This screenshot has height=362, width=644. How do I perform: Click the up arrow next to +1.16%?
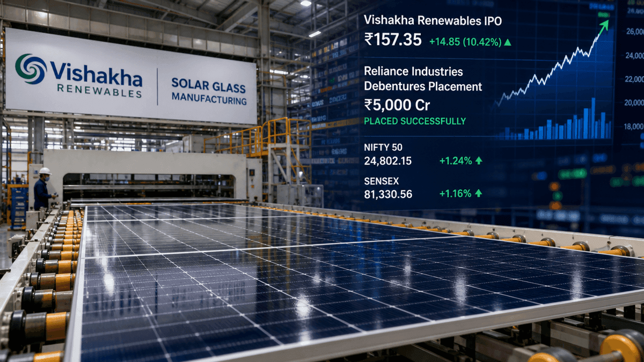coord(479,193)
